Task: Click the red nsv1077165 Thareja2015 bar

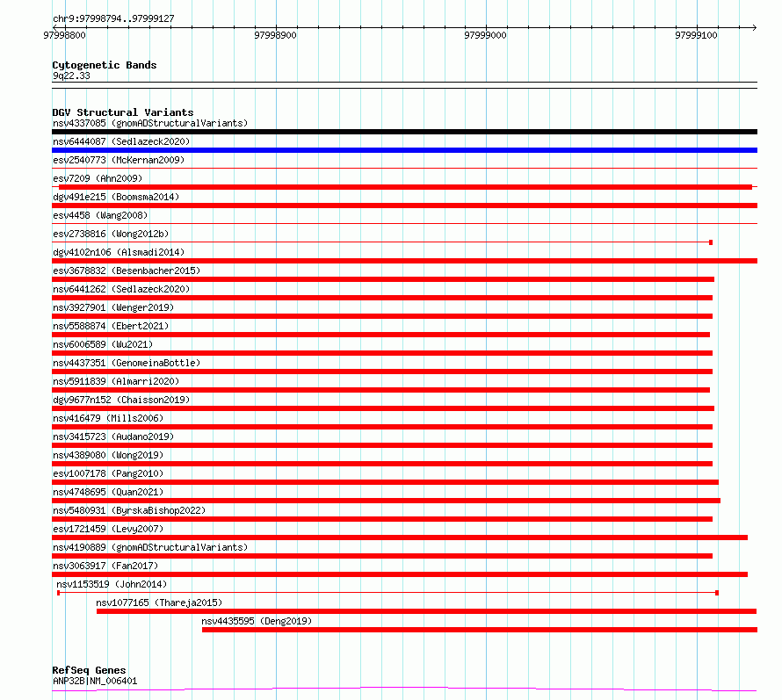Action: point(426,611)
